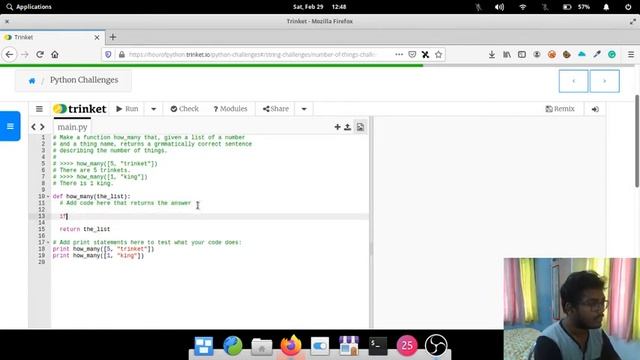
Task: Open the Switchboard settings toggle icon in dock
Action: click(320, 346)
